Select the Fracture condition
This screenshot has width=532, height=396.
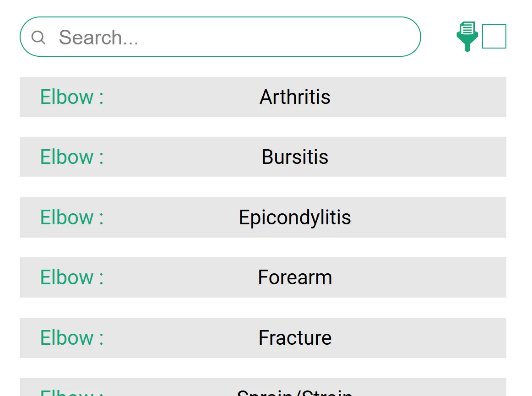tap(295, 338)
